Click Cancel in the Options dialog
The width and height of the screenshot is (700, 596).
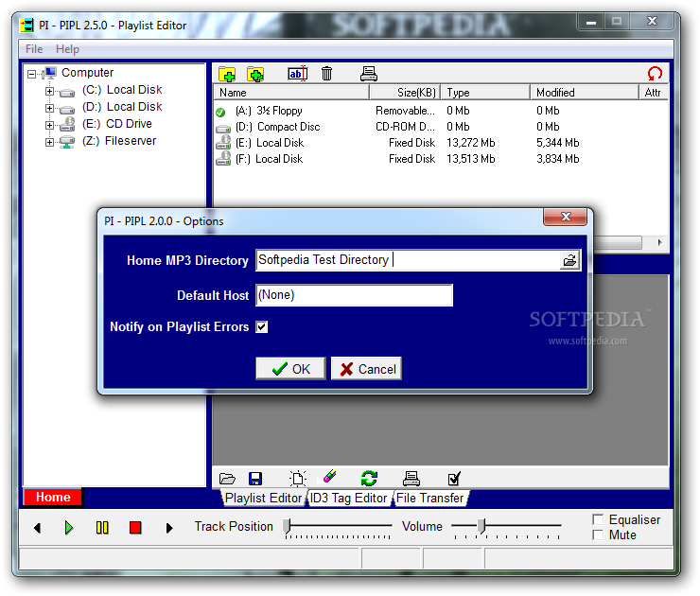[366, 369]
